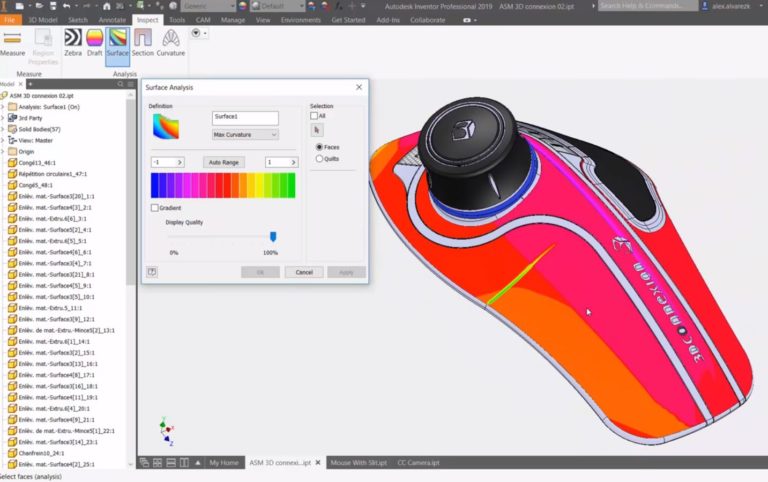Open the Surface Analysis help icon
Image resolution: width=768 pixels, height=482 pixels.
point(152,271)
